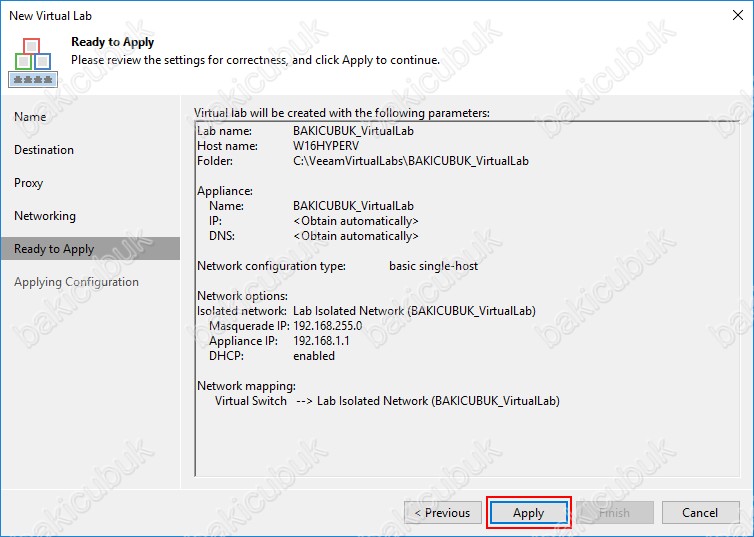Click the Virtual Lab wizard header icon

click(33, 62)
